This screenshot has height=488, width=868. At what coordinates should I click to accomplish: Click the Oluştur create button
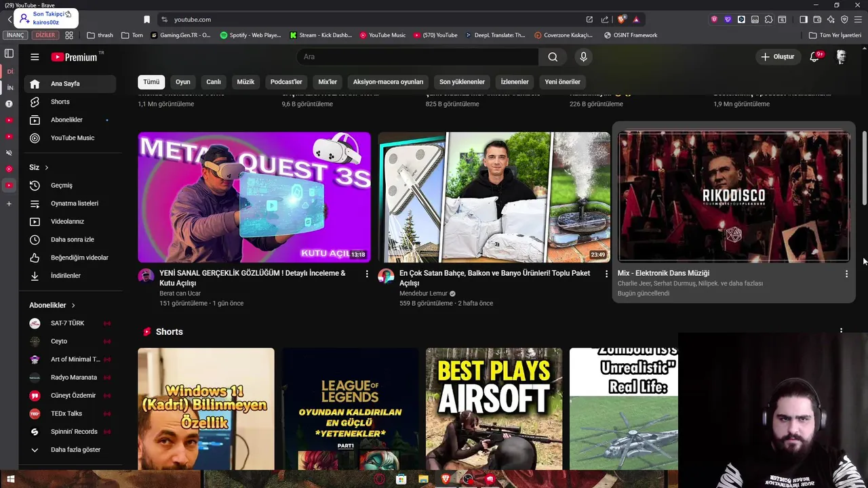[x=777, y=57]
